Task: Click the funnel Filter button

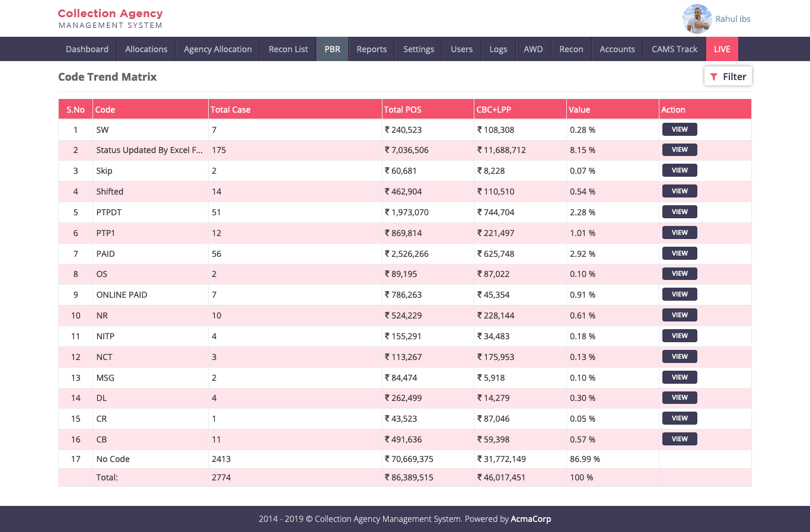Action: point(728,77)
